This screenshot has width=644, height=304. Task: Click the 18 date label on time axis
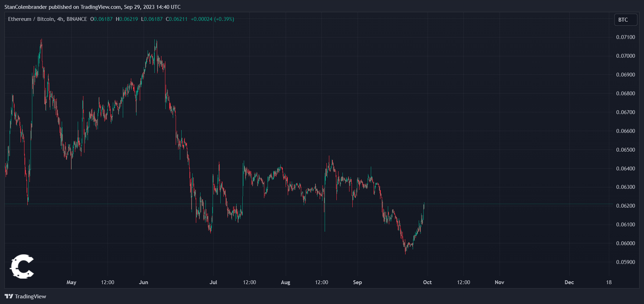click(x=609, y=283)
